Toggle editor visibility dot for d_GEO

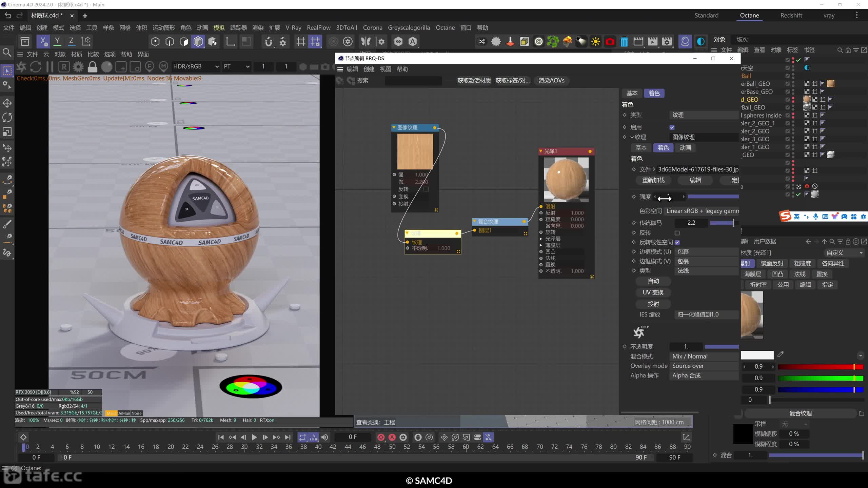click(x=793, y=98)
